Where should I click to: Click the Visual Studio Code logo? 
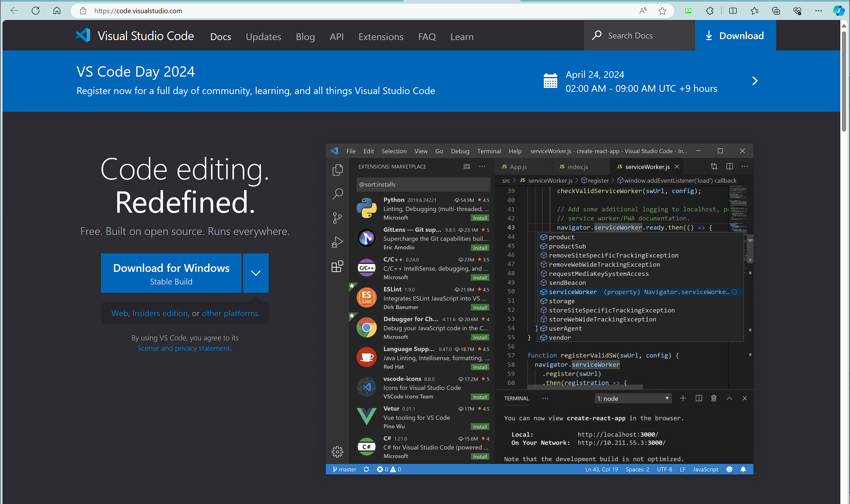pos(83,35)
